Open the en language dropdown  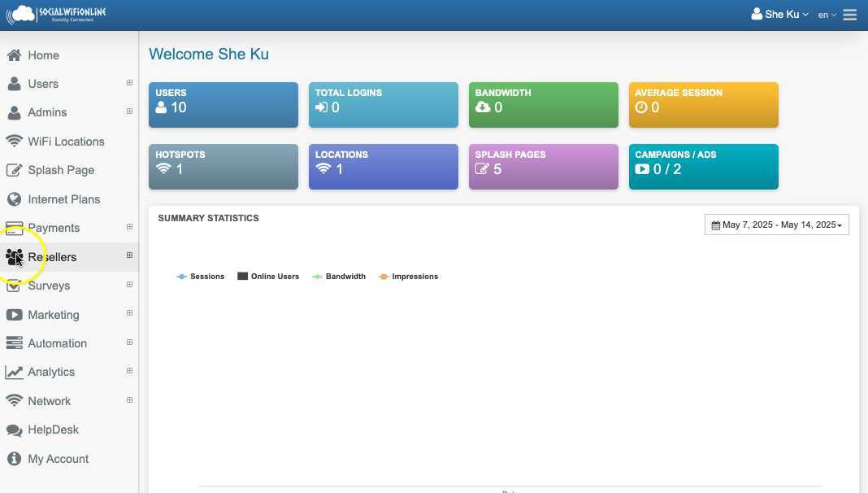coord(827,15)
